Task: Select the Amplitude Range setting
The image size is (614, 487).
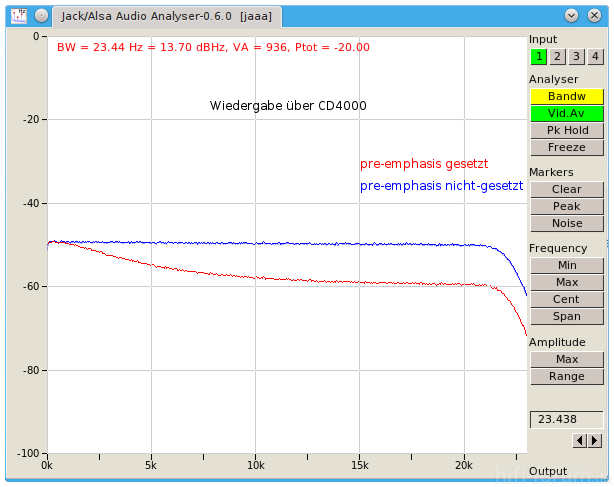Action: click(567, 377)
